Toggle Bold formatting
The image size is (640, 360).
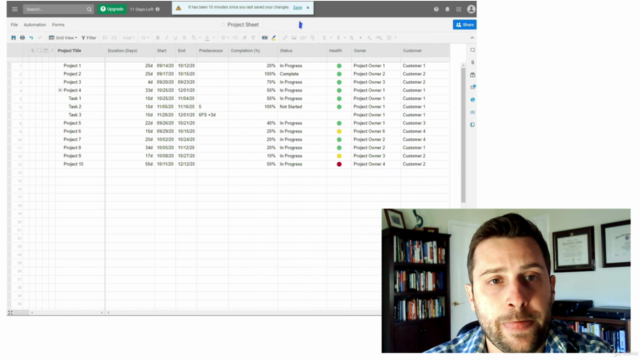[158, 38]
